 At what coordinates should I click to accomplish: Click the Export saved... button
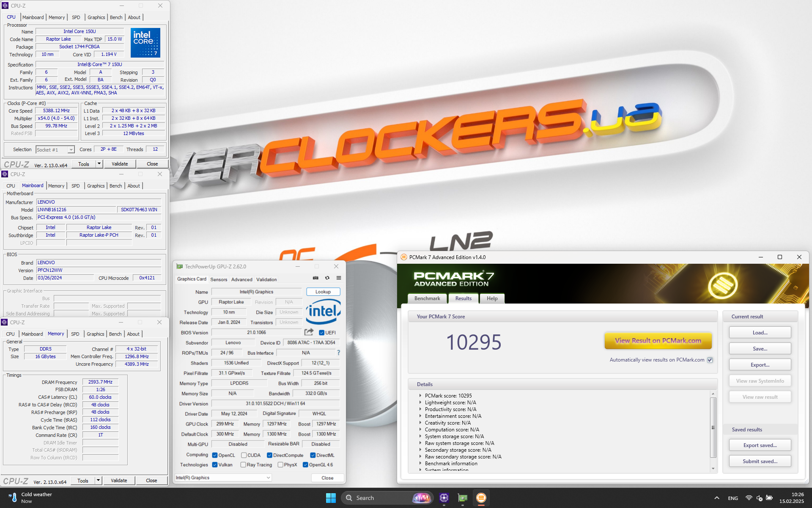point(760,445)
